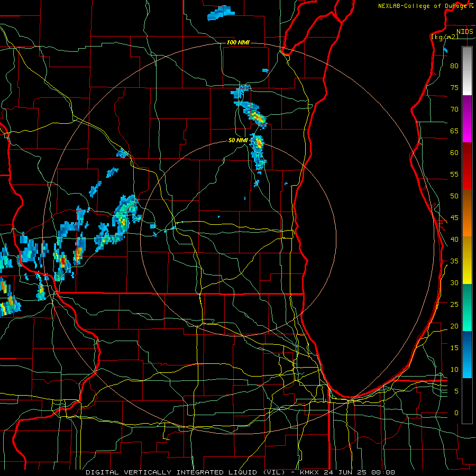
Task: Select the 20 value on the scale
Action: pyautogui.click(x=454, y=326)
